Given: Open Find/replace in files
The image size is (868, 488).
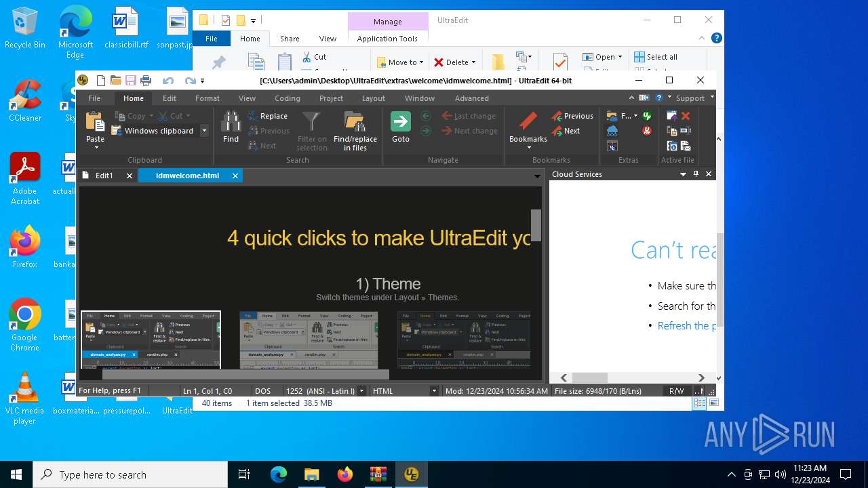Looking at the screenshot, I should [355, 131].
